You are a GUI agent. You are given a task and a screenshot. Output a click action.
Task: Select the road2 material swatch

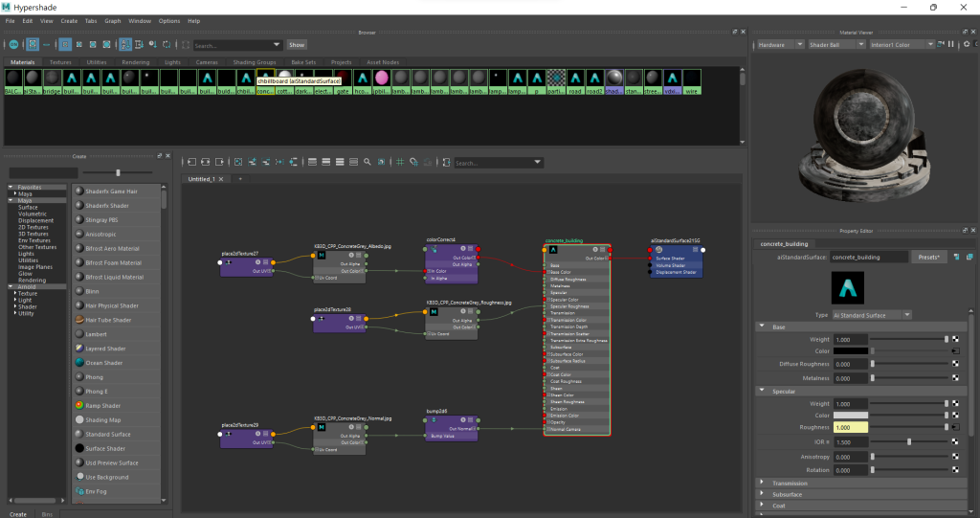coord(594,81)
